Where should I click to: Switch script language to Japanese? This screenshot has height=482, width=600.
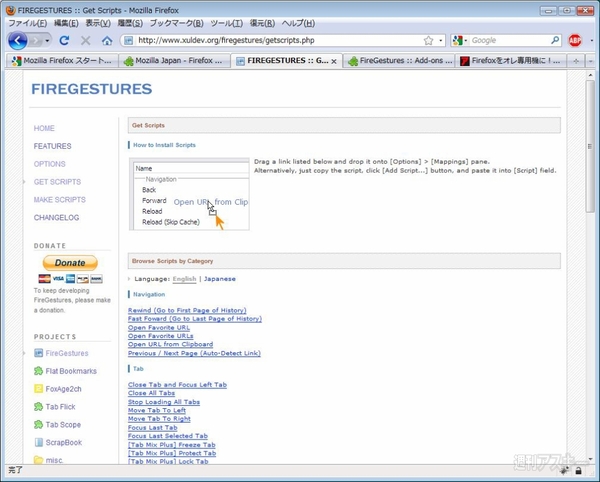pos(220,279)
